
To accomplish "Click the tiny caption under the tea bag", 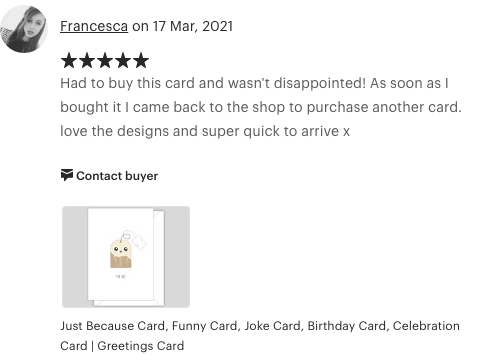I will (x=121, y=276).
